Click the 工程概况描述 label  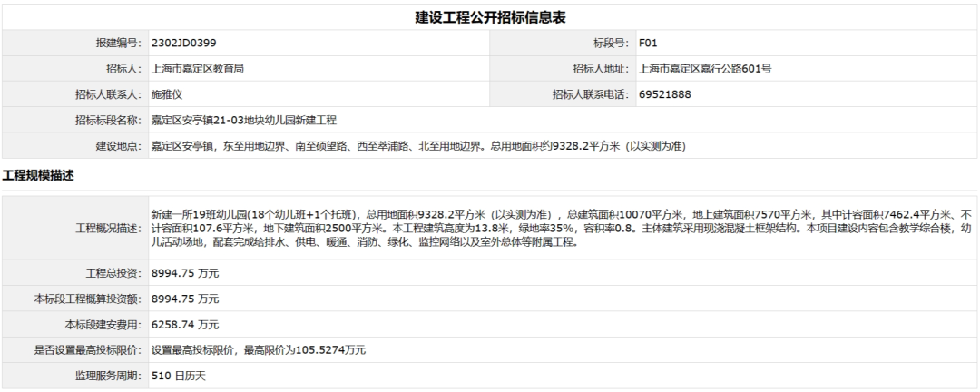pyautogui.click(x=110, y=228)
